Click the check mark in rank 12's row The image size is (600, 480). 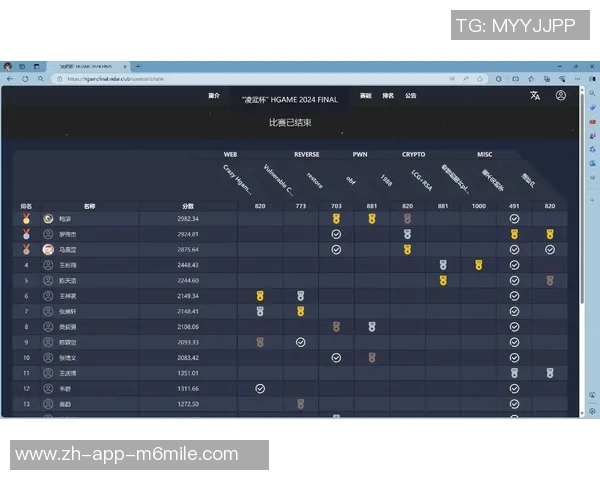coord(260,388)
